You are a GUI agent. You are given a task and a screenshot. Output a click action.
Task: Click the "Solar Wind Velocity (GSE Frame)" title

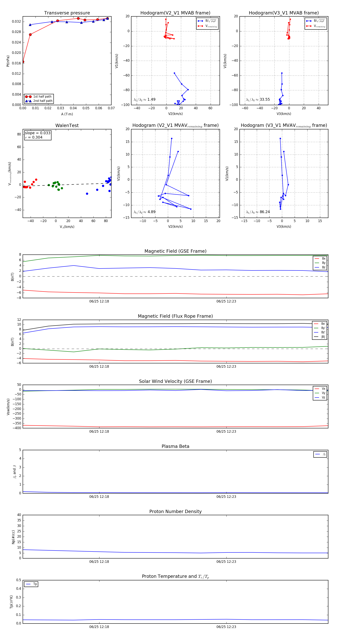click(x=175, y=381)
